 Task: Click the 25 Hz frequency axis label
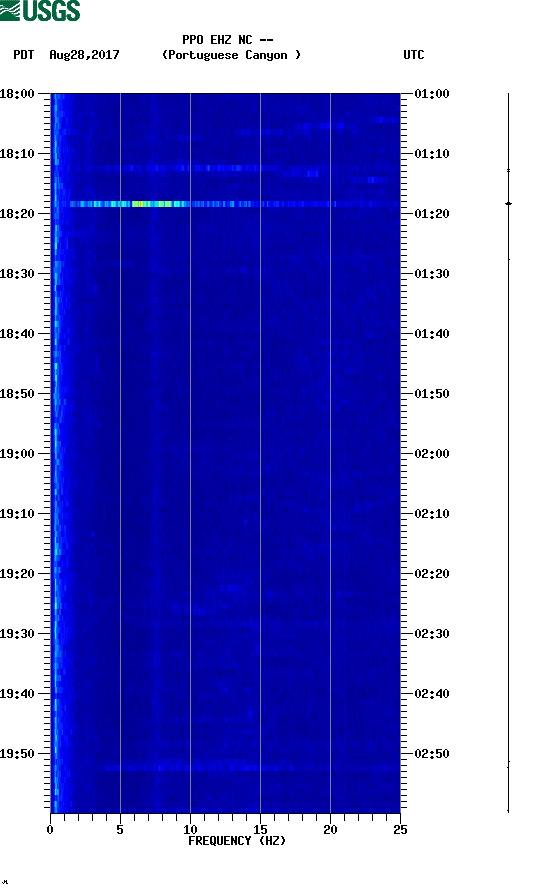[400, 830]
